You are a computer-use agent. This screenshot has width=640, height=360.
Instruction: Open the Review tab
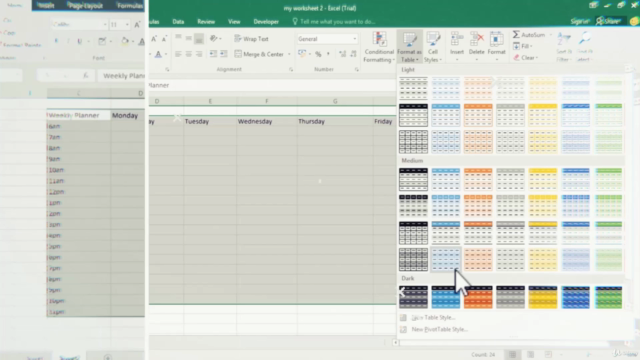click(206, 22)
